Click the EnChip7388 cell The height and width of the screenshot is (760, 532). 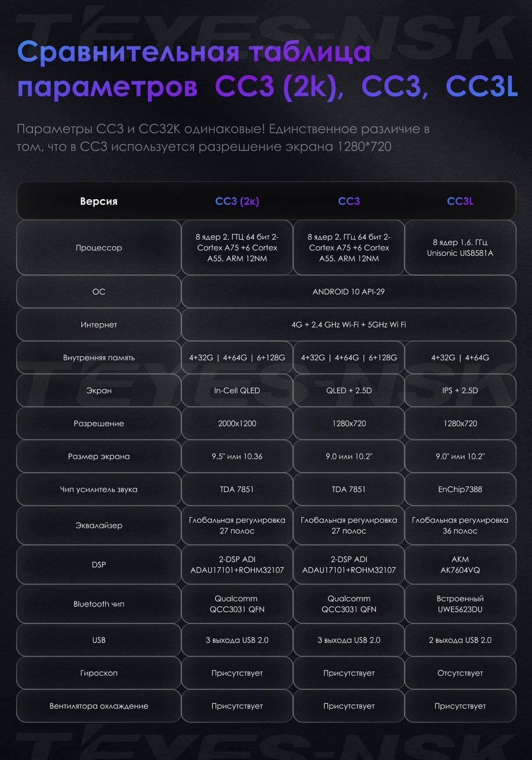click(460, 489)
